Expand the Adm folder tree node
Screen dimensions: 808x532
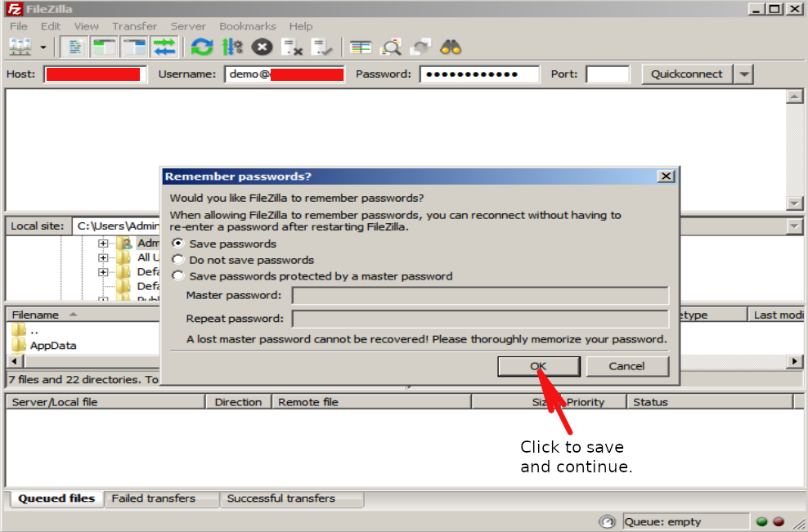pyautogui.click(x=103, y=243)
